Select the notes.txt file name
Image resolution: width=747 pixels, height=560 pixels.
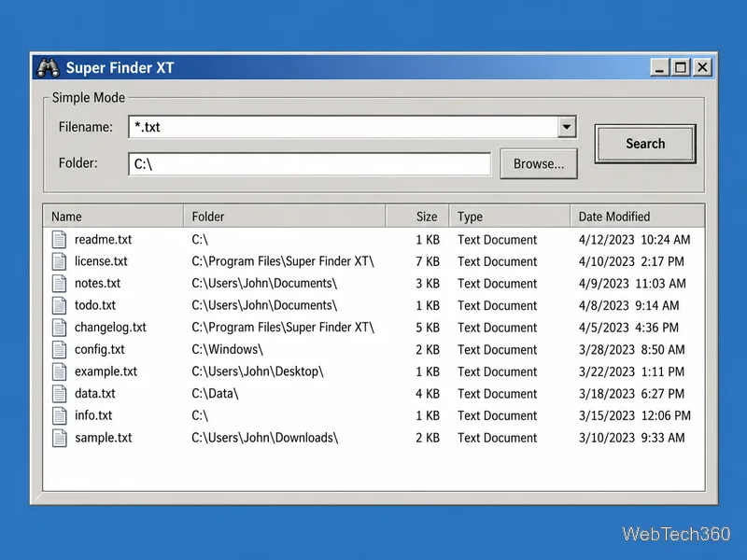98,284
